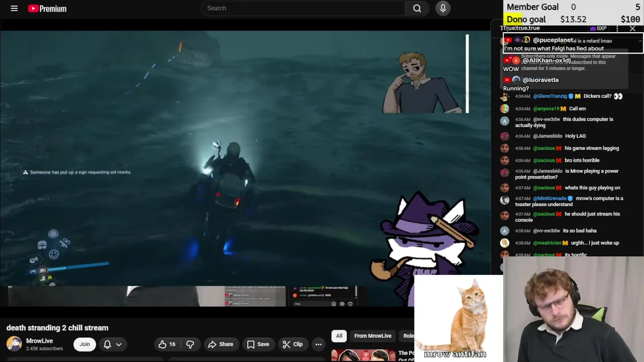Open MrowLive channel name link

pos(39,341)
